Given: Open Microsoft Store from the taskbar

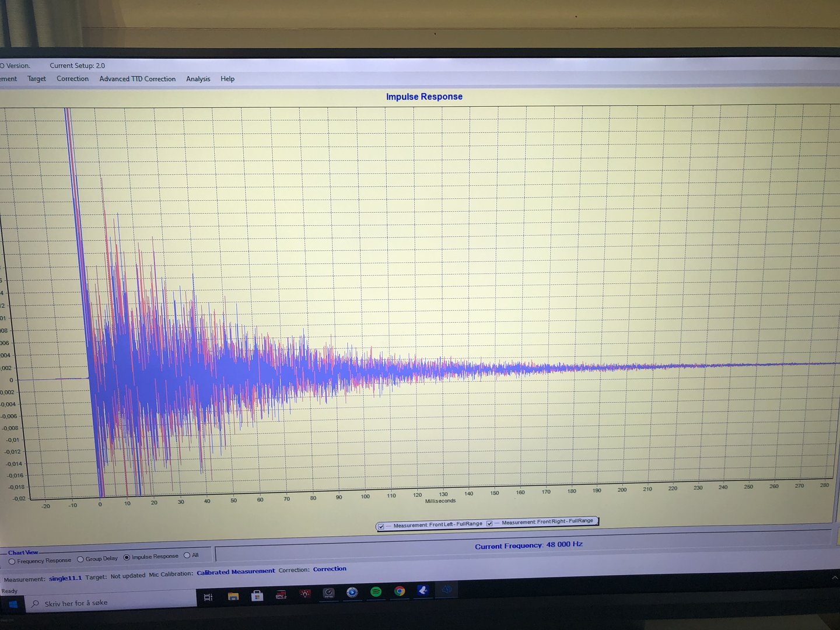Looking at the screenshot, I should (257, 596).
